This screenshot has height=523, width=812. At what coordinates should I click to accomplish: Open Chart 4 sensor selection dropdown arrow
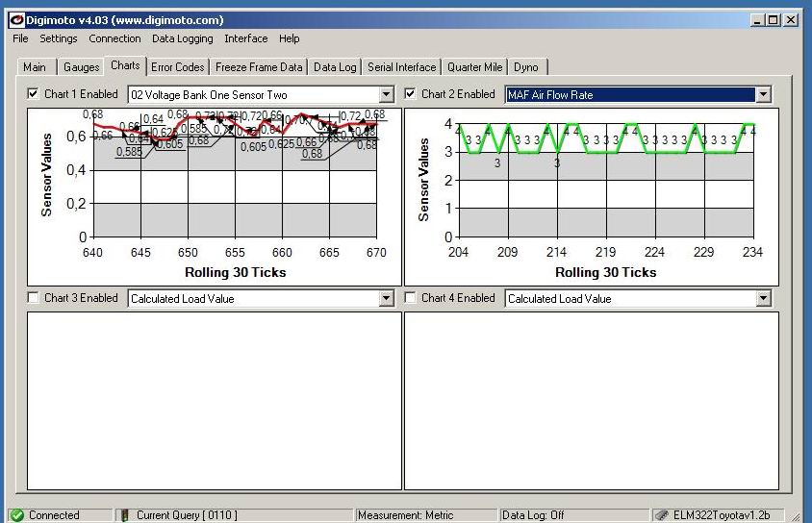[763, 298]
